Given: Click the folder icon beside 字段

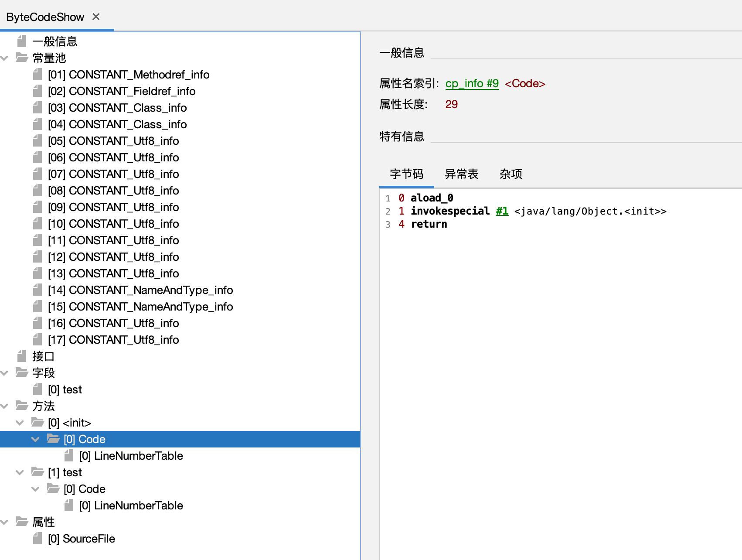Looking at the screenshot, I should point(22,372).
